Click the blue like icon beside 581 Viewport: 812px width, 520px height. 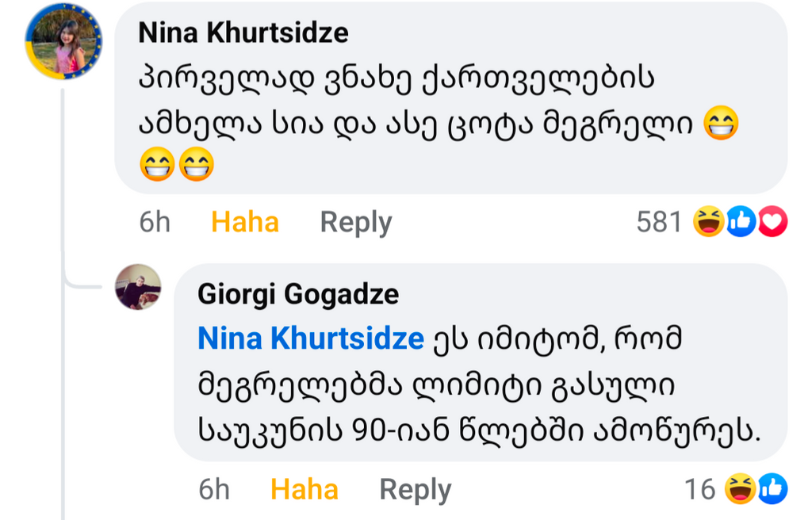point(741,222)
